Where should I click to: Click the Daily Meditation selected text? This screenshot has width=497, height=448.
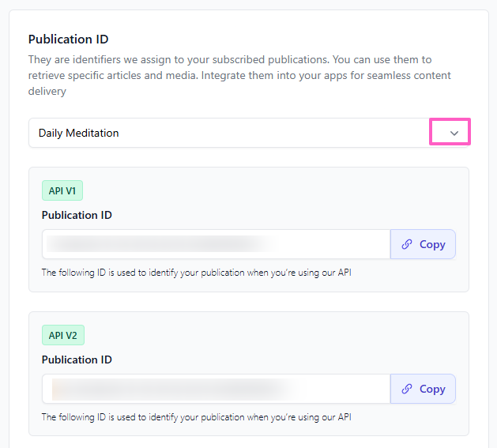[79, 133]
